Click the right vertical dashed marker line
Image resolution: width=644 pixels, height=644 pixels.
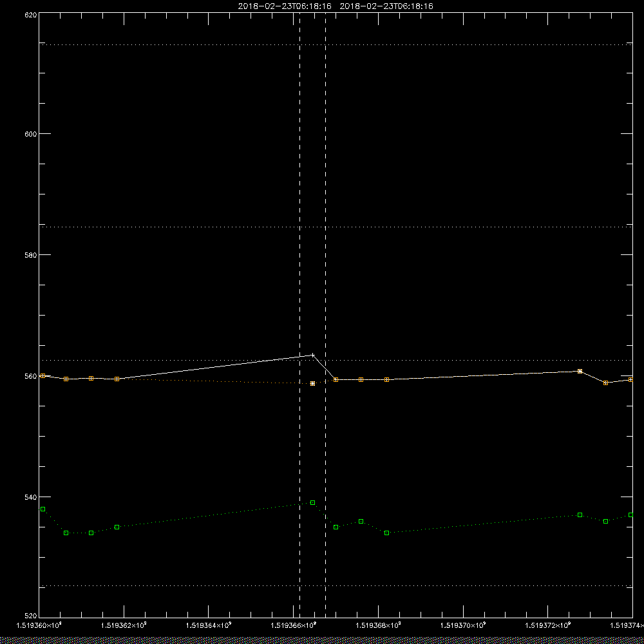(x=326, y=314)
